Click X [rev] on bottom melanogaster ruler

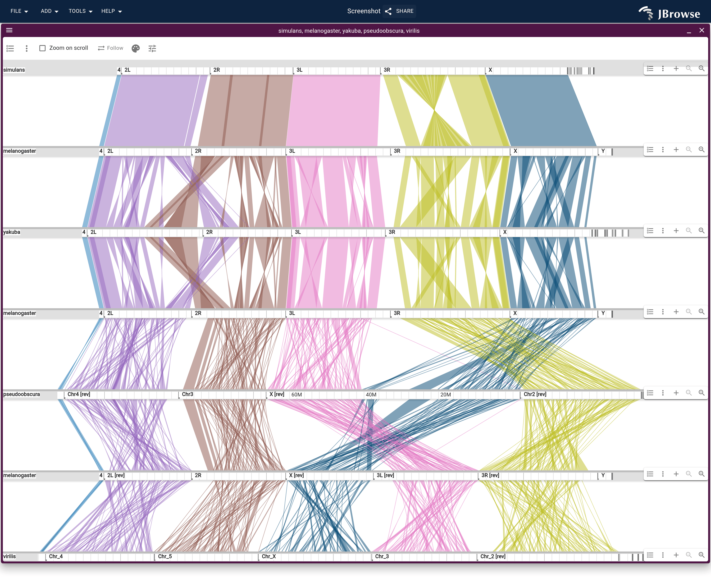296,476
